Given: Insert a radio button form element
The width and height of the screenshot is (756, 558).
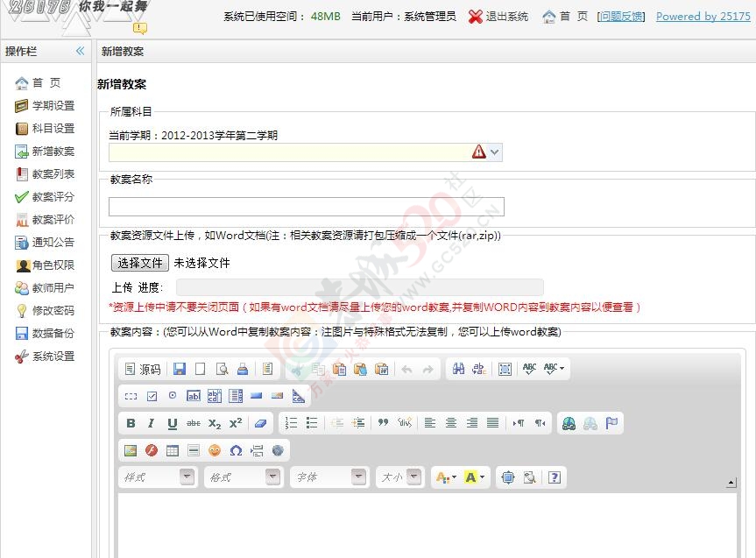Looking at the screenshot, I should point(173,396).
